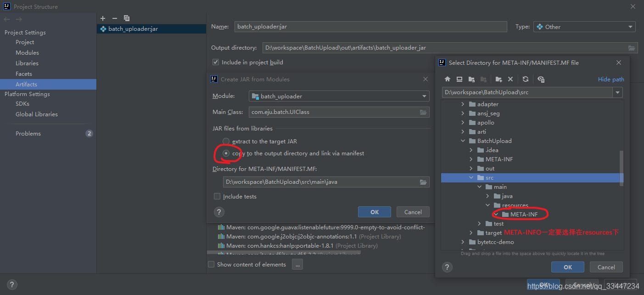Open the artifact Type dropdown
Image resolution: width=644 pixels, height=295 pixels.
[x=584, y=27]
